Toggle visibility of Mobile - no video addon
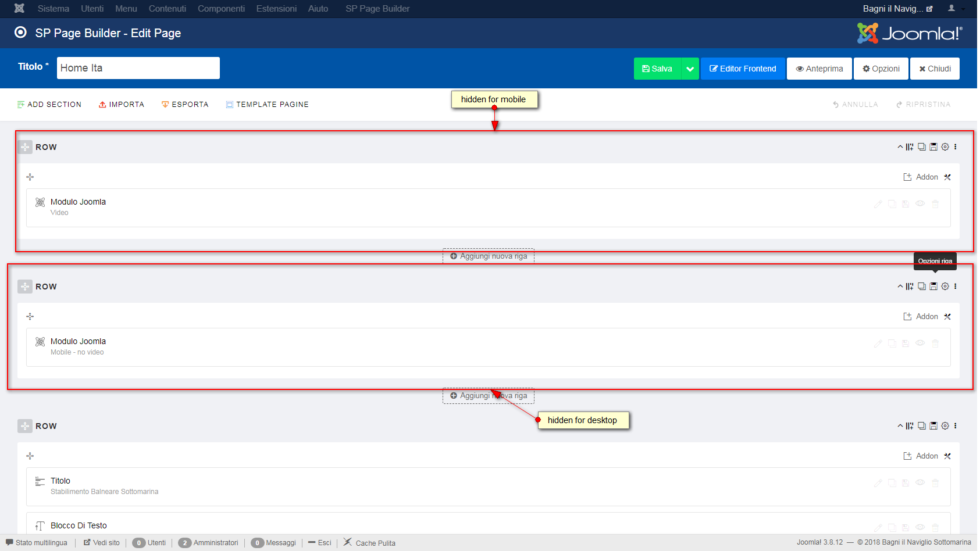The height and width of the screenshot is (551, 980). 920,343
